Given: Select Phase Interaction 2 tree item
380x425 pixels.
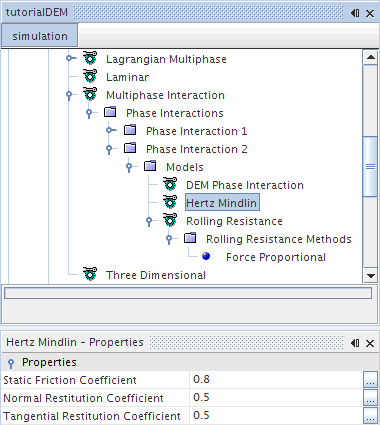Looking at the screenshot, I should [197, 149].
